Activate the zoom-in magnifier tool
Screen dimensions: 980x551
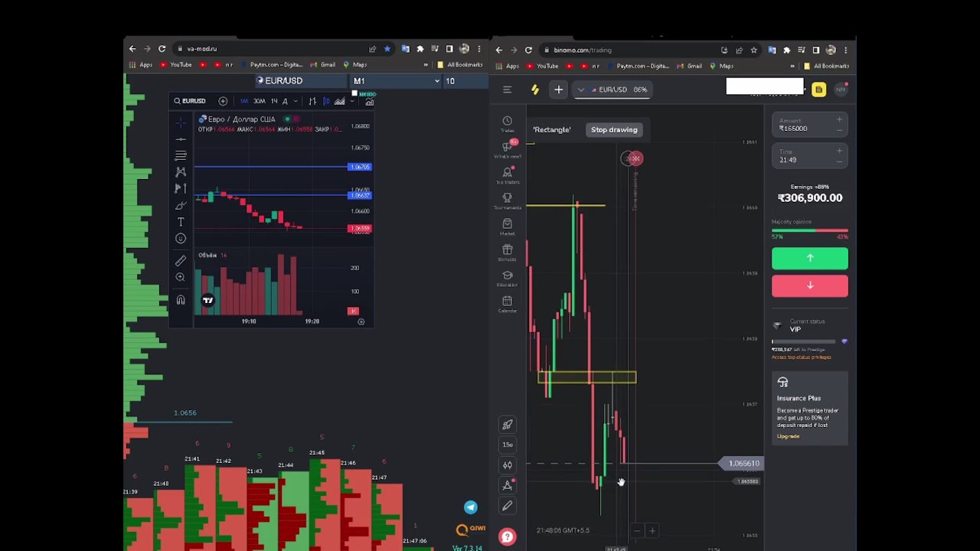[181, 277]
